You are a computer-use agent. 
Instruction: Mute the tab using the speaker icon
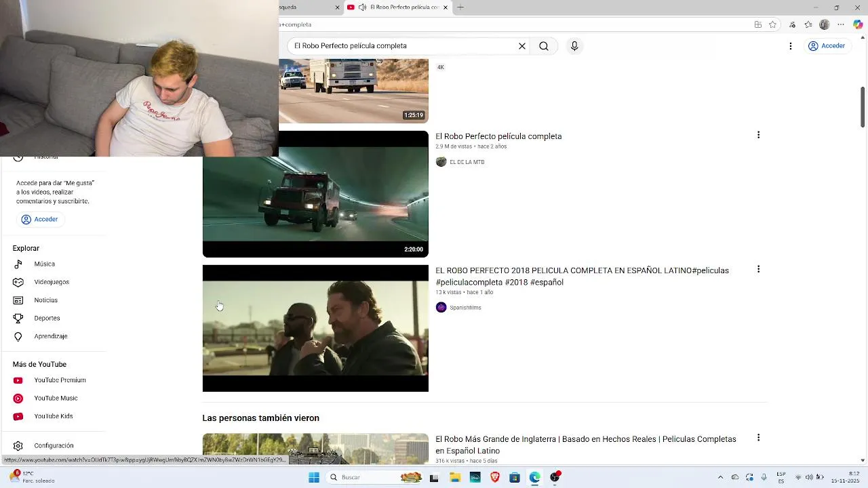[x=362, y=7]
